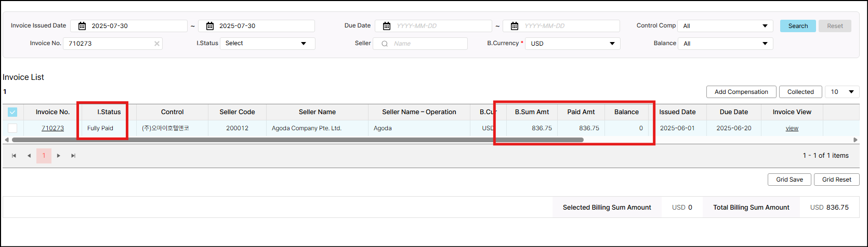Image resolution: width=868 pixels, height=247 pixels.
Task: Go to last page of results
Action: click(x=73, y=156)
